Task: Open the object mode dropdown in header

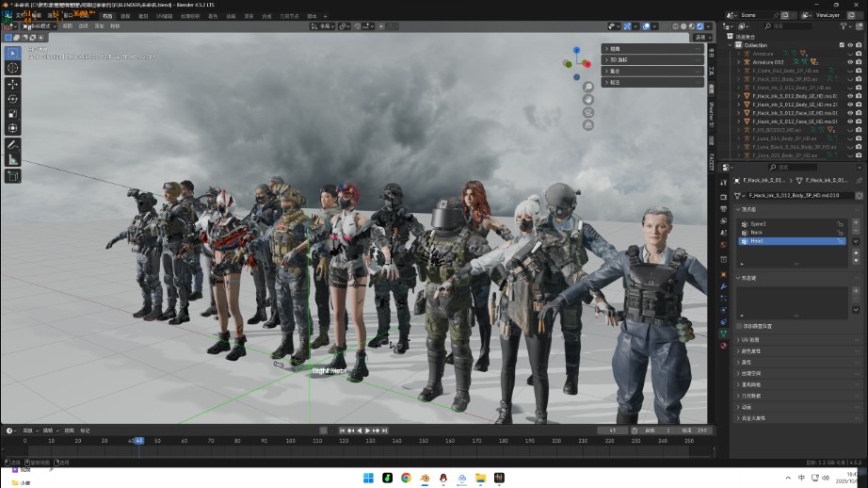Action: coord(40,26)
